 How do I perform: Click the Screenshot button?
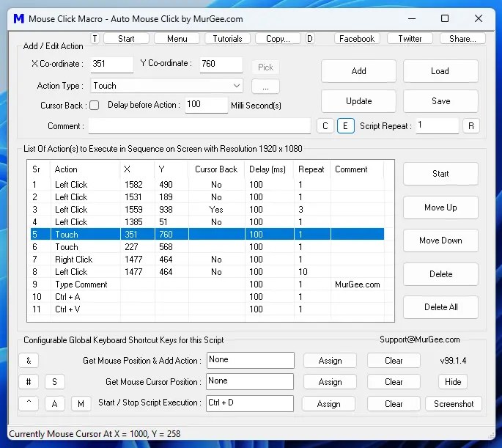454,403
